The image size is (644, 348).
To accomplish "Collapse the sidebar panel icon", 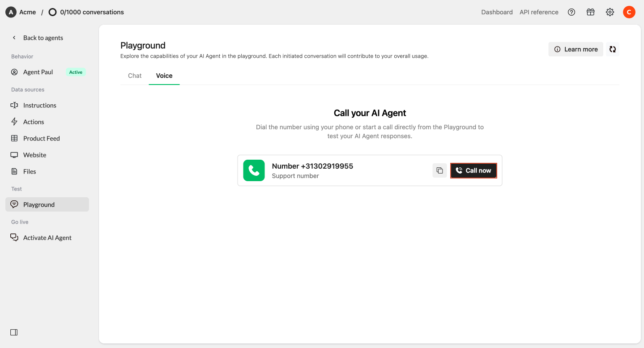I will (14, 332).
